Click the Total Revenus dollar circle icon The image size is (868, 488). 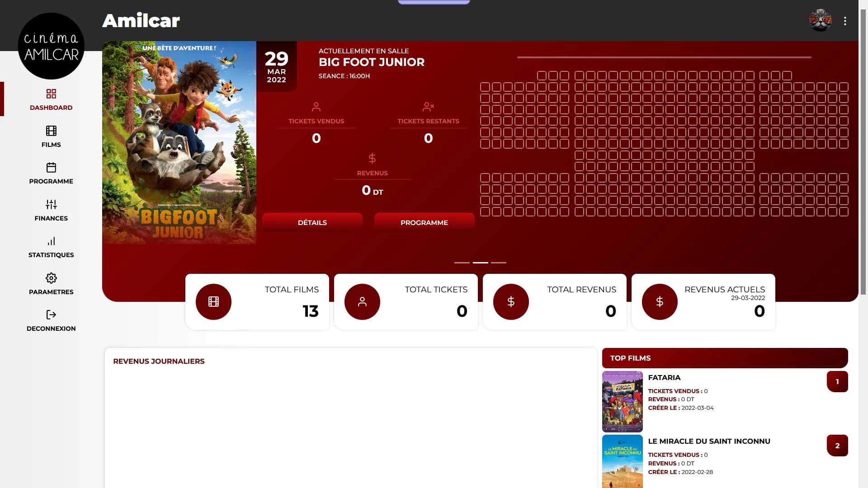click(511, 301)
